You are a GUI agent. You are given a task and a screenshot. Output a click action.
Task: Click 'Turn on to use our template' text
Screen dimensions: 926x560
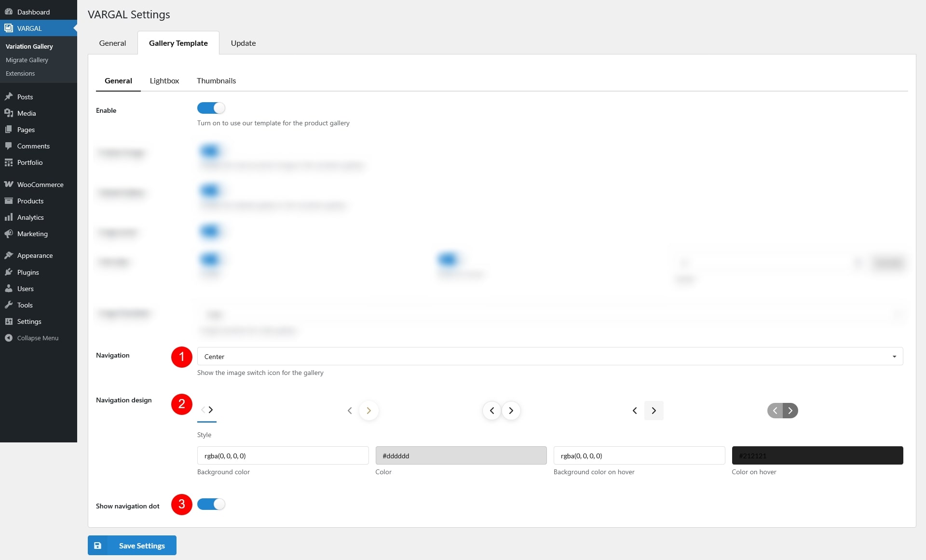[273, 123]
